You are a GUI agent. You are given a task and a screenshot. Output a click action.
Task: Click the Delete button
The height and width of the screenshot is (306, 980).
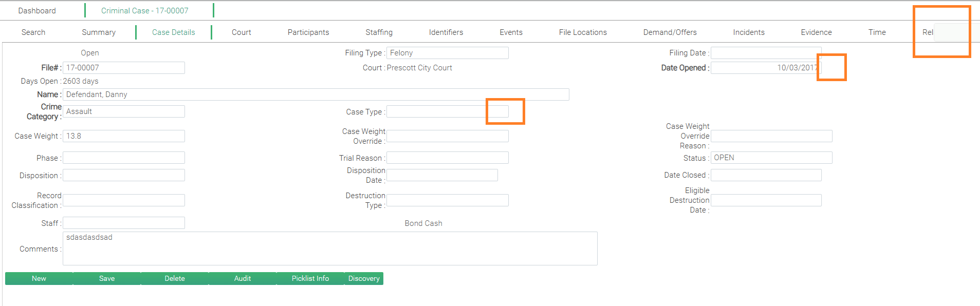coord(175,278)
